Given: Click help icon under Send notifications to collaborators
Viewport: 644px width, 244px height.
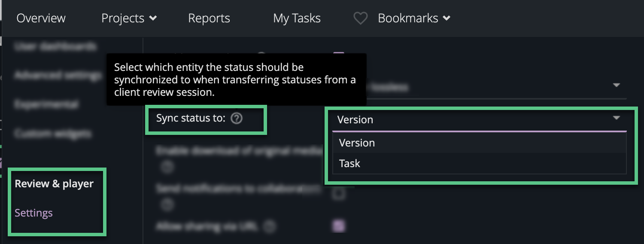Looking at the screenshot, I should pos(167,205).
